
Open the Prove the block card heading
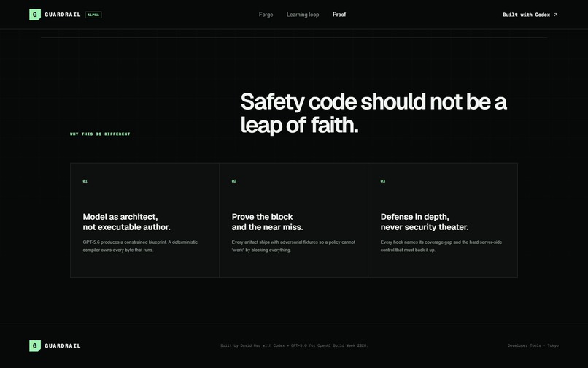(x=268, y=222)
